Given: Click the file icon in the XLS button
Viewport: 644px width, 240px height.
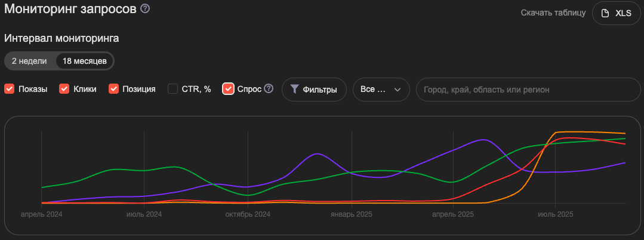Looking at the screenshot, I should point(605,13).
